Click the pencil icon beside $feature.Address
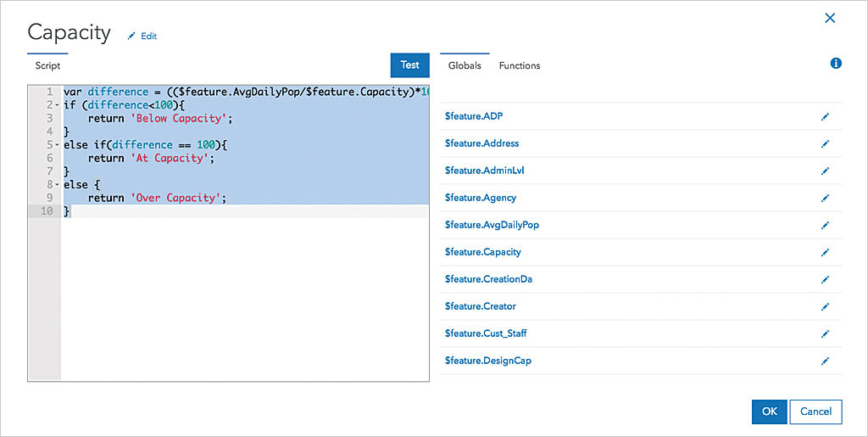 point(826,143)
